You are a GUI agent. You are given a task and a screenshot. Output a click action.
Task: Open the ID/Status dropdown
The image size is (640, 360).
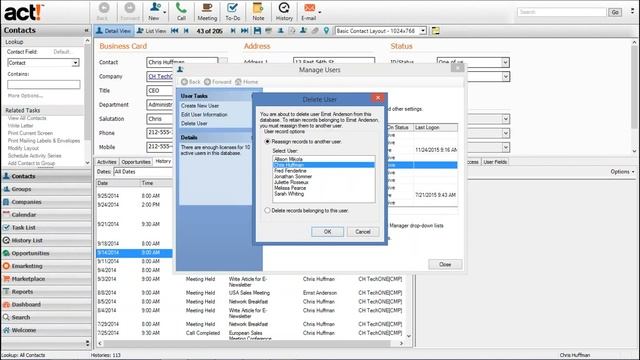click(505, 62)
